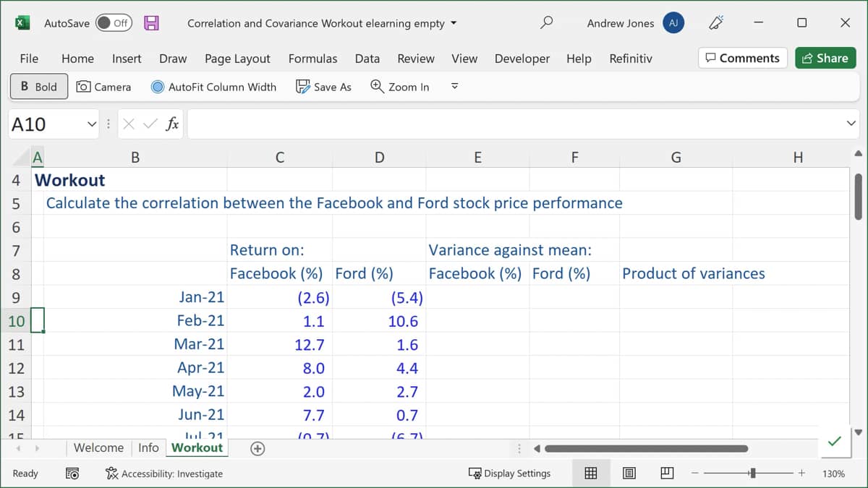Select the Workout sheet tab

[x=197, y=448]
